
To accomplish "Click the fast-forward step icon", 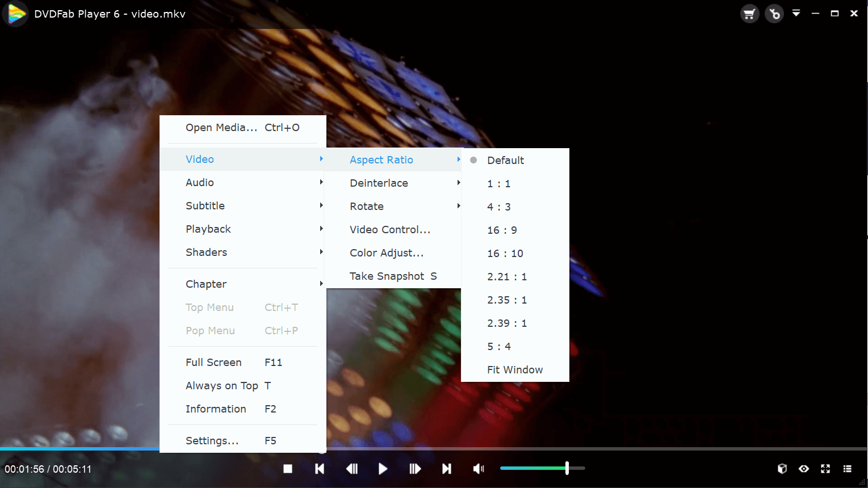I will point(415,469).
